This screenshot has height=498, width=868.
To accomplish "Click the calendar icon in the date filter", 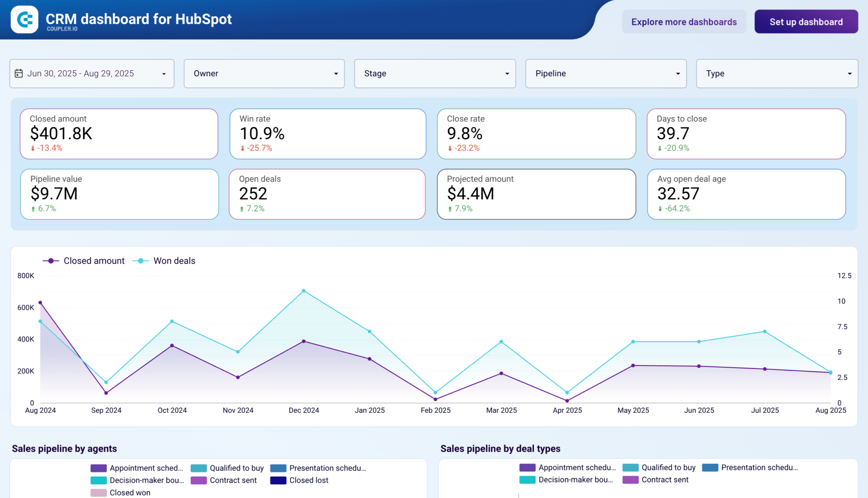I will point(19,73).
